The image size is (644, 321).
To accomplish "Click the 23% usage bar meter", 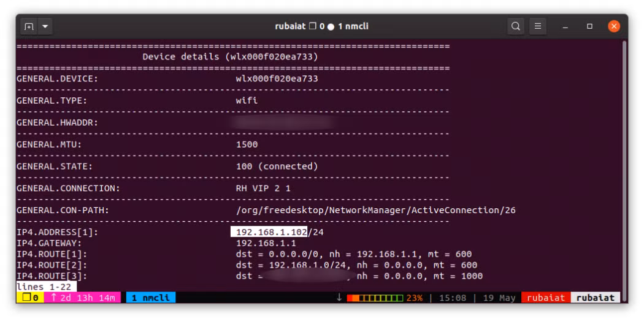I will point(375,298).
